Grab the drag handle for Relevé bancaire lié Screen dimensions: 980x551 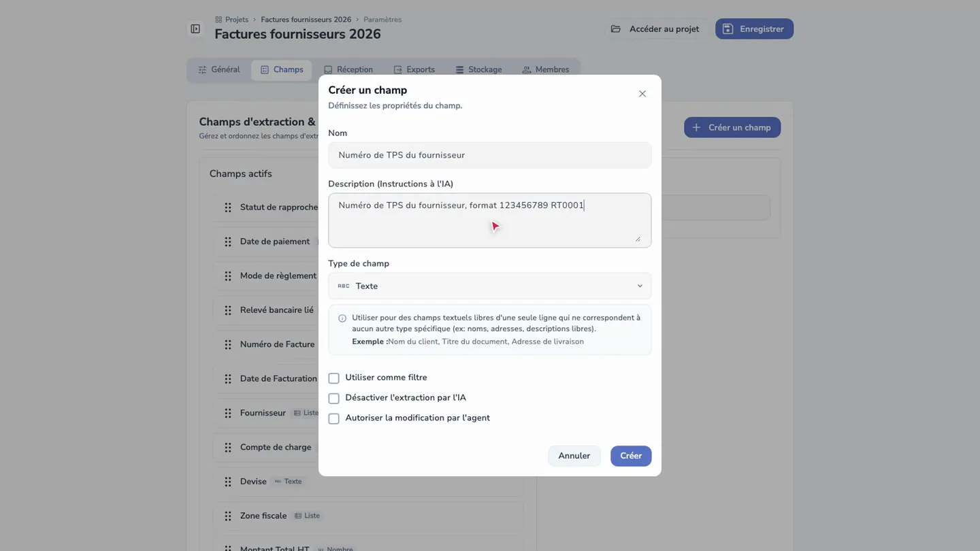[228, 310]
